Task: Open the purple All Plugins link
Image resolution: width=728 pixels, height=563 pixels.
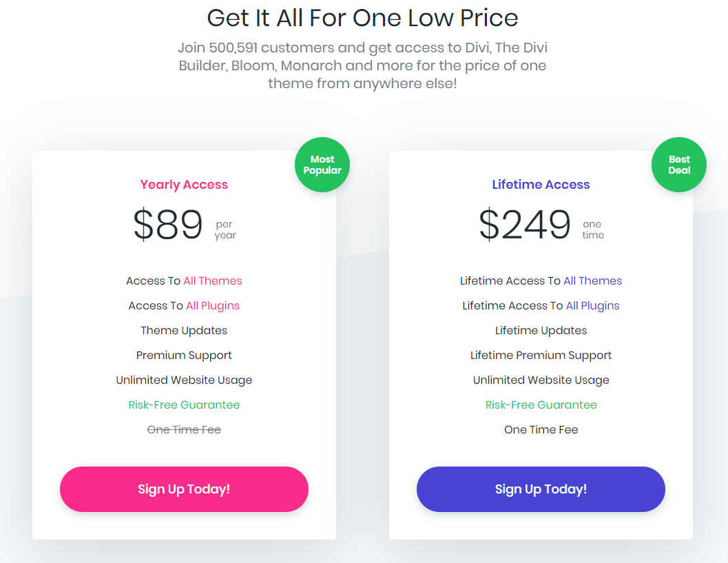Action: point(592,306)
